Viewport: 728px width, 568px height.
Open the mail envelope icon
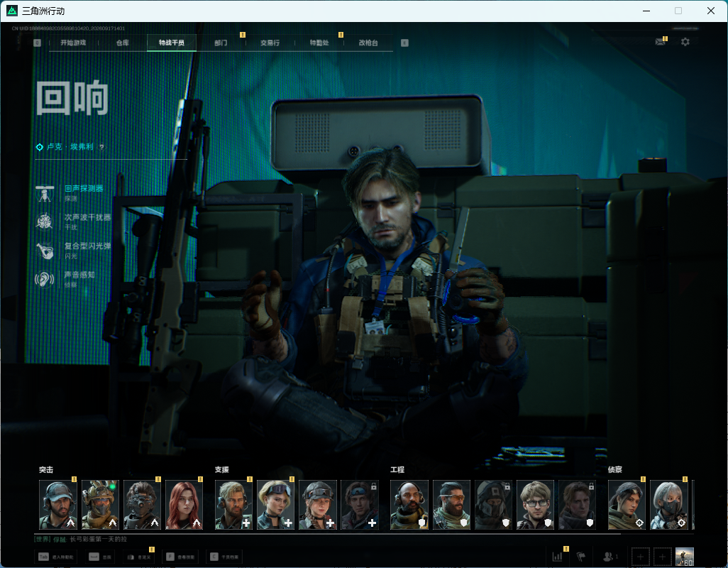coord(660,42)
